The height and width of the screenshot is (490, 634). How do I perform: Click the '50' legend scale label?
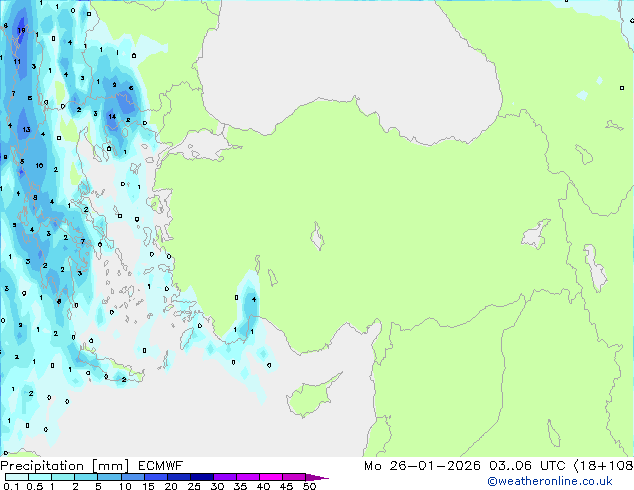coord(309,486)
